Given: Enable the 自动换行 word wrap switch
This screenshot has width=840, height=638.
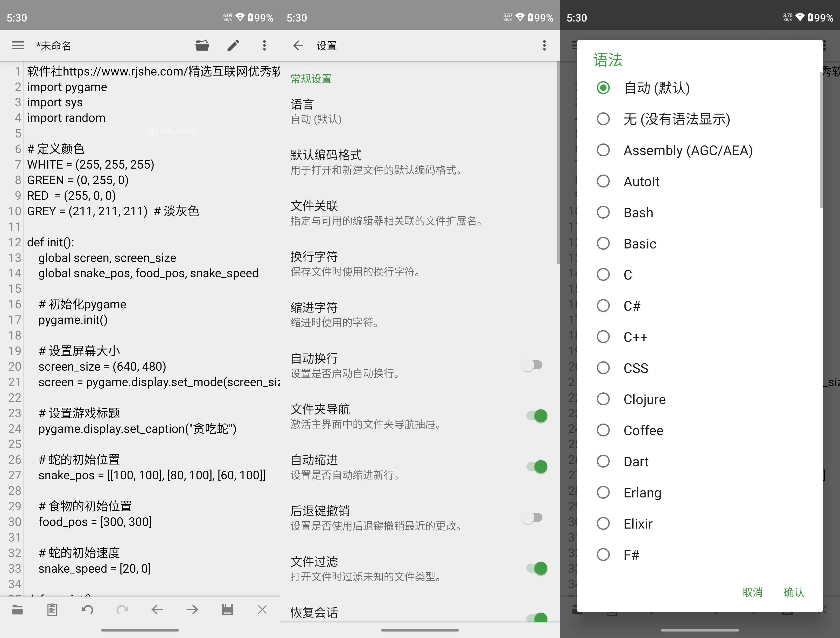Looking at the screenshot, I should (532, 365).
